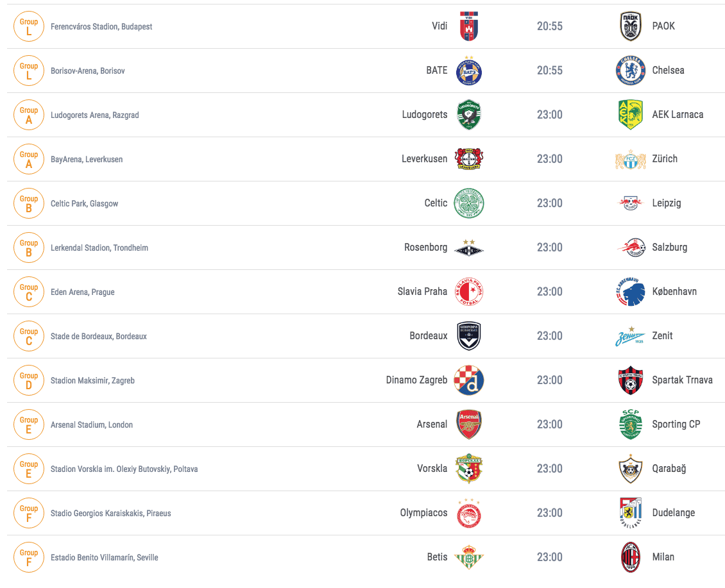The width and height of the screenshot is (725, 588).
Task: Select the Dinamo Zagreb crest
Action: click(x=469, y=380)
